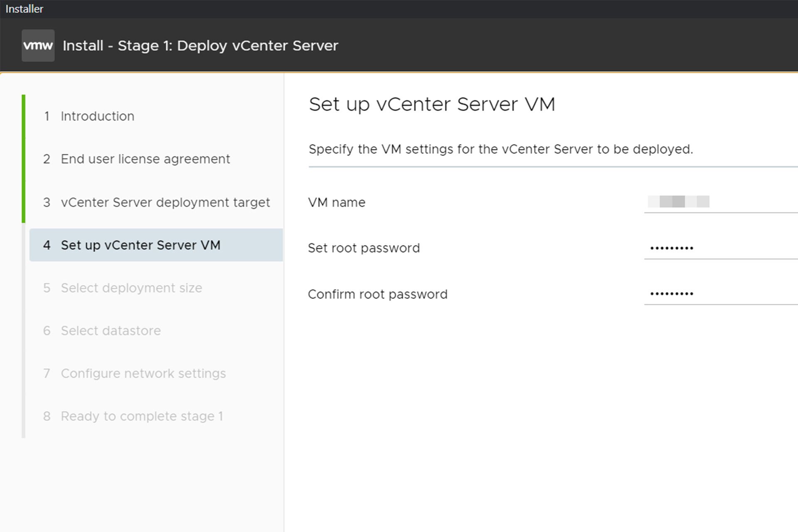
Task: Click the 'Installer' window title text
Action: (24, 9)
